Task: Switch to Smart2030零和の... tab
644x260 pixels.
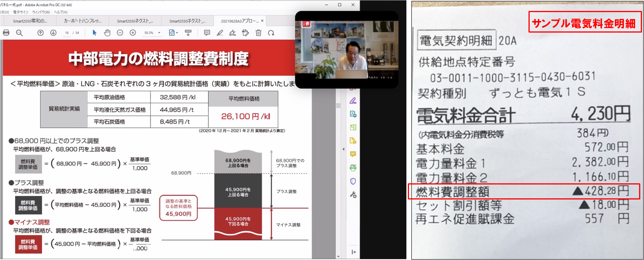Action: [x=30, y=21]
